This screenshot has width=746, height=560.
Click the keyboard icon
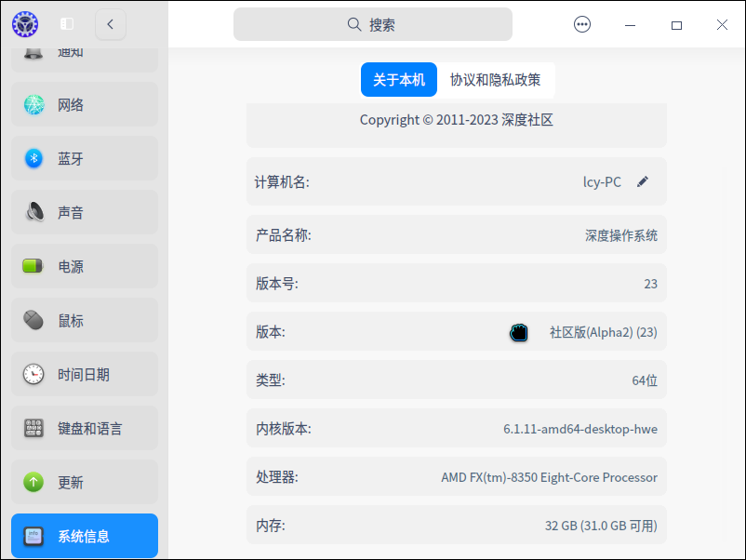coord(33,428)
